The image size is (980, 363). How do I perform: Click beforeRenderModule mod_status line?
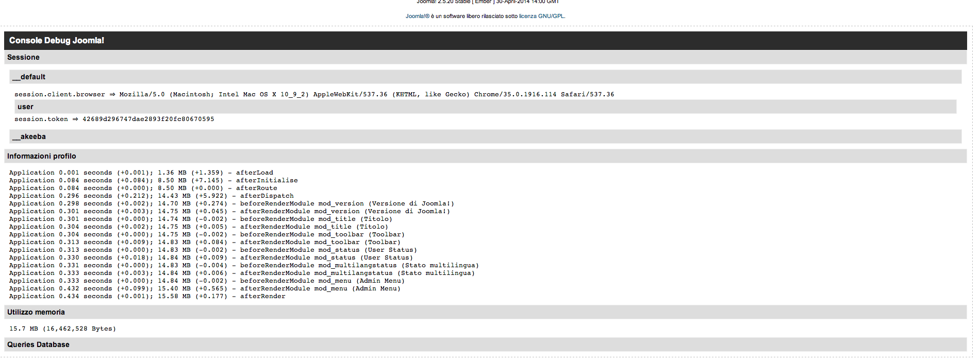tap(213, 250)
